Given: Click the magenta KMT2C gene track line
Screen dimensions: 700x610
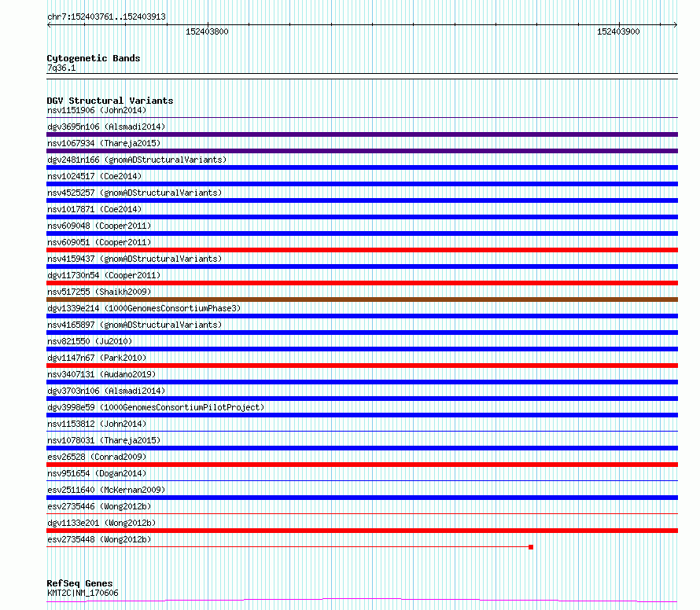Looking at the screenshot, I should pos(362,601).
